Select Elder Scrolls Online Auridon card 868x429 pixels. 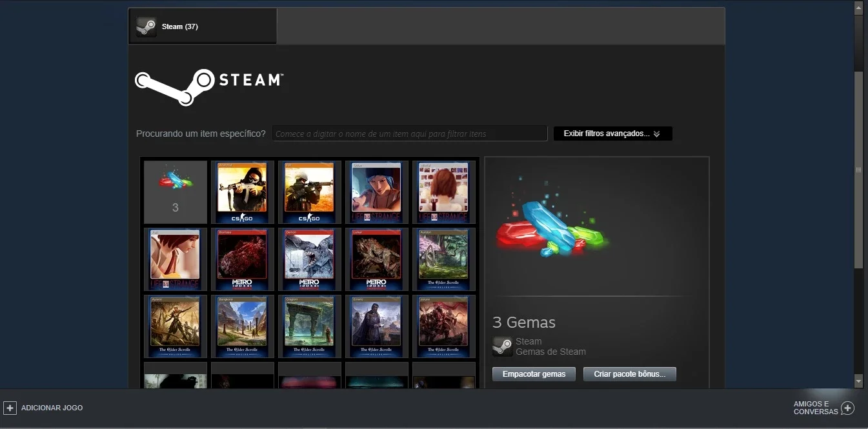coord(444,259)
